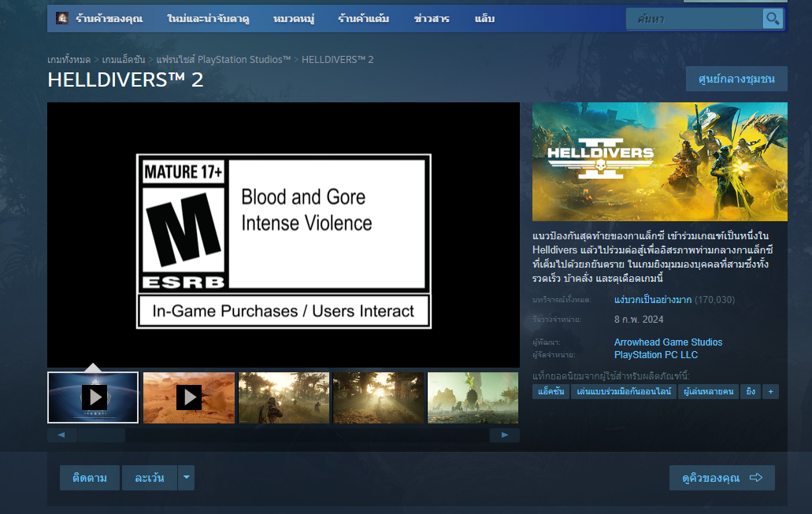812x514 pixels.
Task: Click the ยิง tag
Action: (x=751, y=391)
